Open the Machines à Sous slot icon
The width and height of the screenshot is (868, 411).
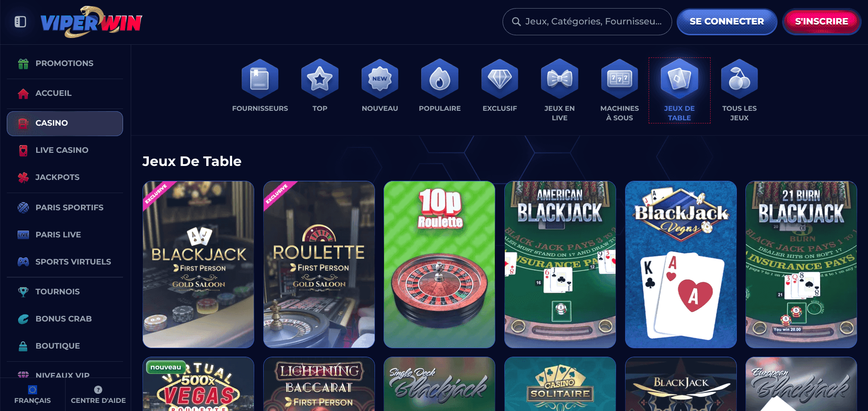coord(619,79)
